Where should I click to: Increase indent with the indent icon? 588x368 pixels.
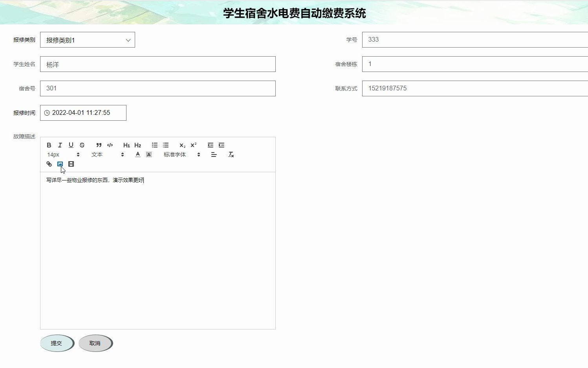click(x=222, y=145)
